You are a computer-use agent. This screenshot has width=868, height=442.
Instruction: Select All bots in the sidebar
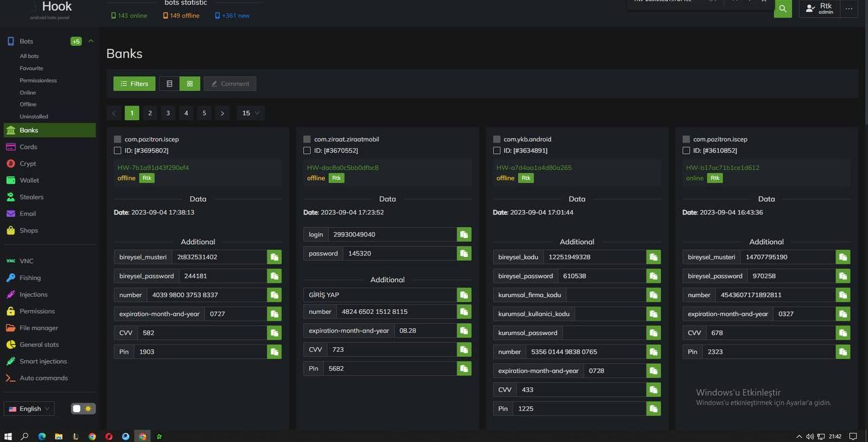[x=29, y=56]
